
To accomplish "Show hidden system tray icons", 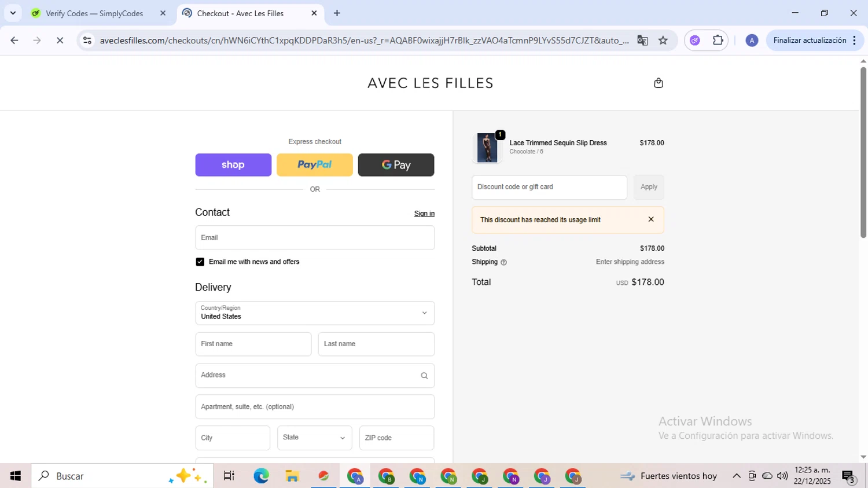I will (736, 476).
